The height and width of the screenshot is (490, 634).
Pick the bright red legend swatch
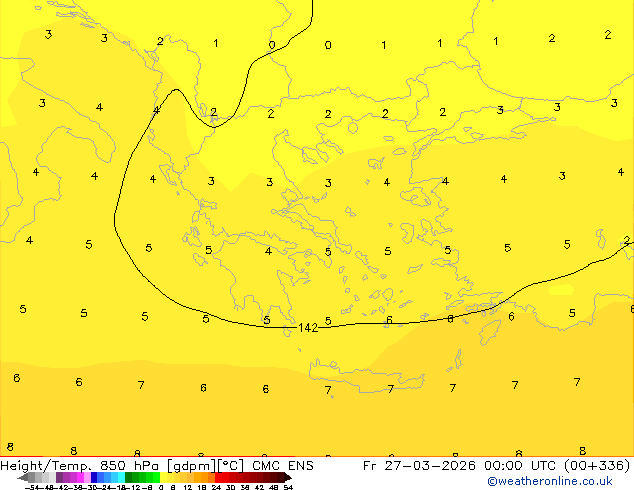point(218,477)
